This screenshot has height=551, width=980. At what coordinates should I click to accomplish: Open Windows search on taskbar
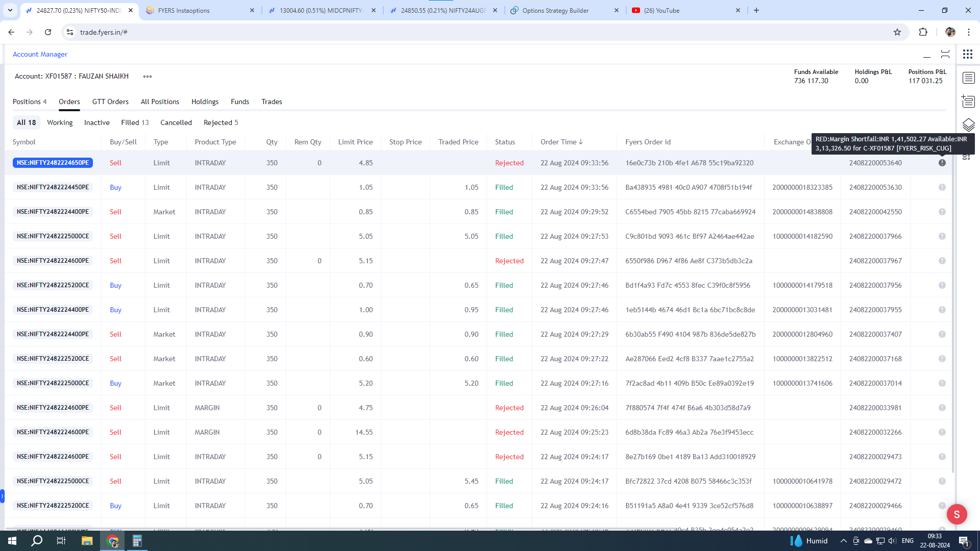tap(37, 541)
